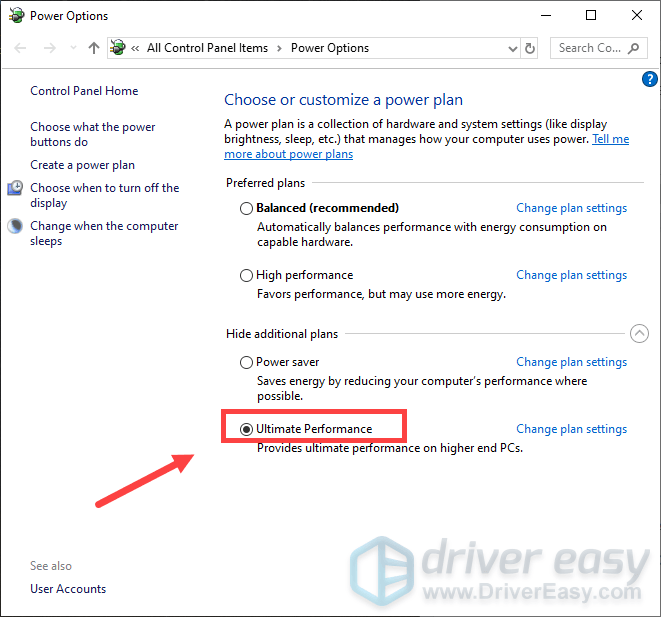Click the Hide additional plans label
The image size is (661, 617).
coord(282,334)
